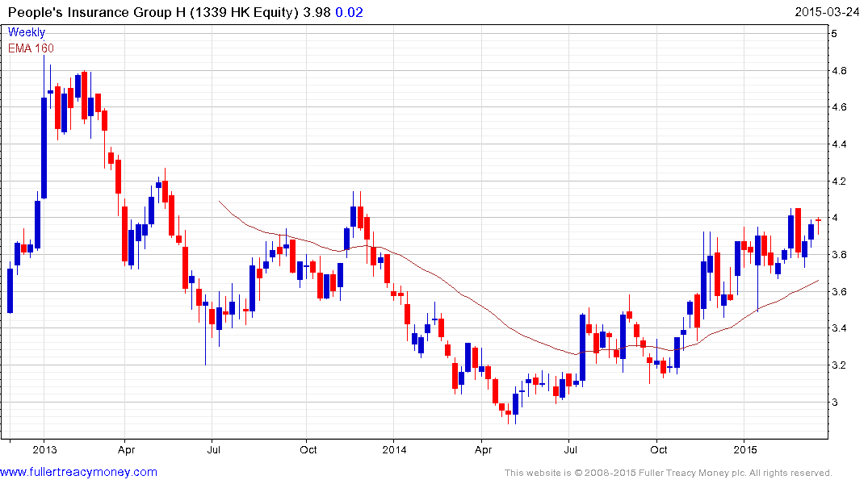Screen dimensions: 868x484
Task: Click the y-axis label 5
Action: coord(835,34)
